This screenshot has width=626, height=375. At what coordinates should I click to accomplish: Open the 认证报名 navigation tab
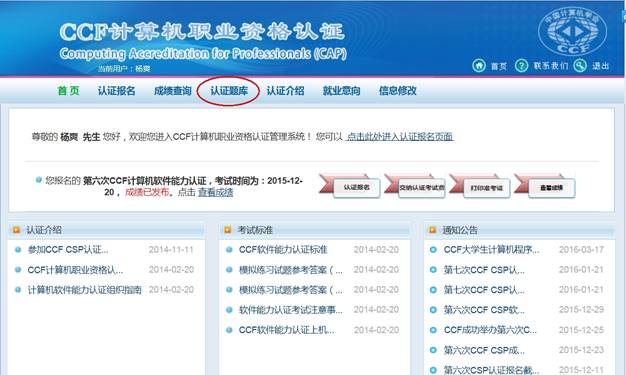click(x=117, y=91)
